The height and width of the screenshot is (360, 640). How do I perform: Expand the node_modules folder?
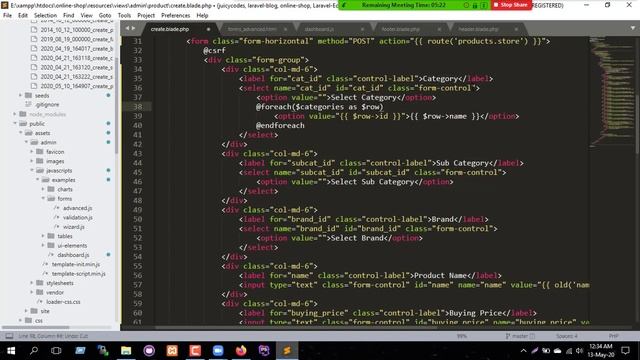pos(15,114)
